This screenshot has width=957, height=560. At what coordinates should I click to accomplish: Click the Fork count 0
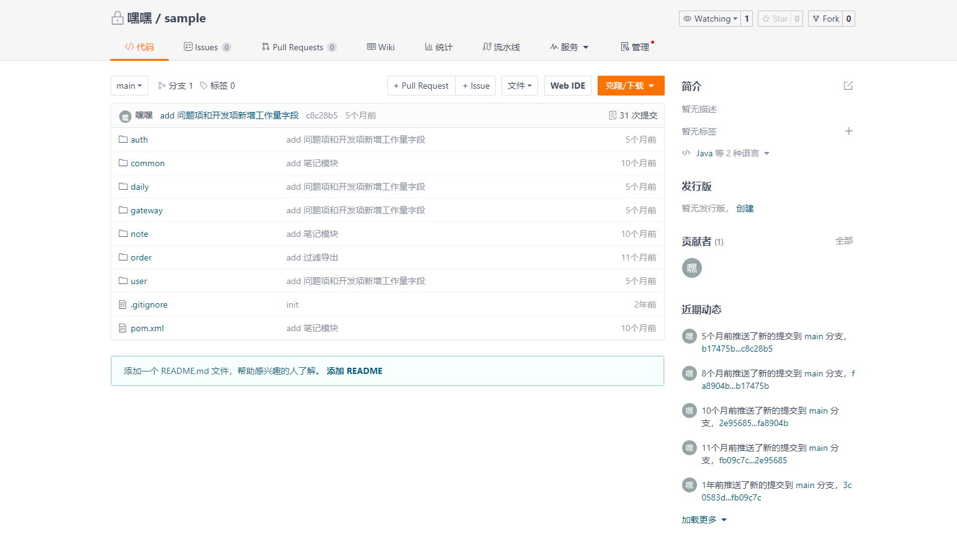tap(848, 19)
